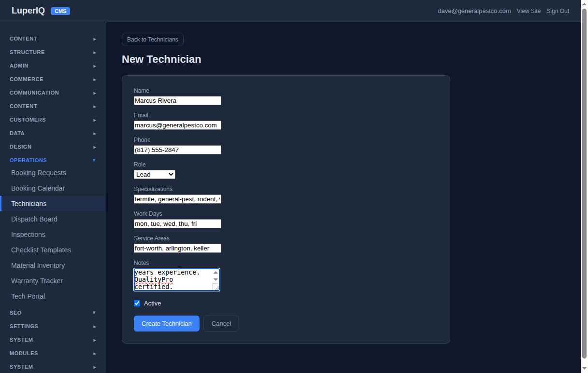Uncheck the Active checkbox

137,303
